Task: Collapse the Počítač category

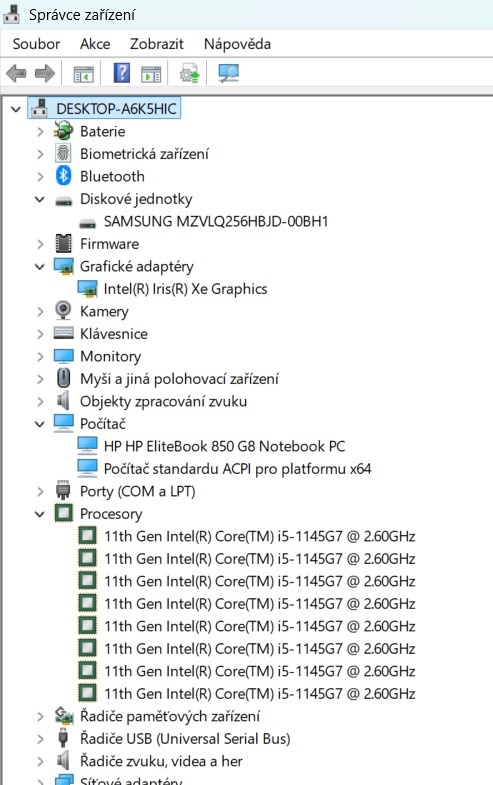Action: tap(40, 424)
